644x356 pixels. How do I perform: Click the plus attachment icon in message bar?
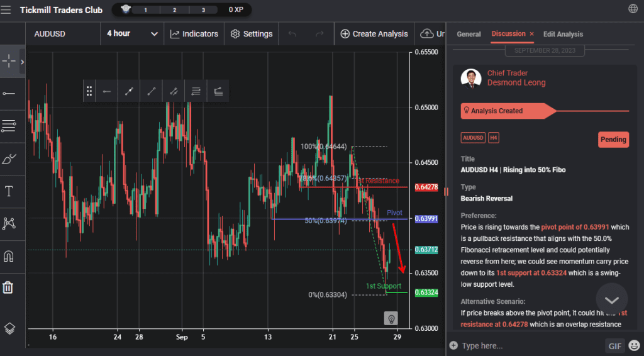pos(453,345)
